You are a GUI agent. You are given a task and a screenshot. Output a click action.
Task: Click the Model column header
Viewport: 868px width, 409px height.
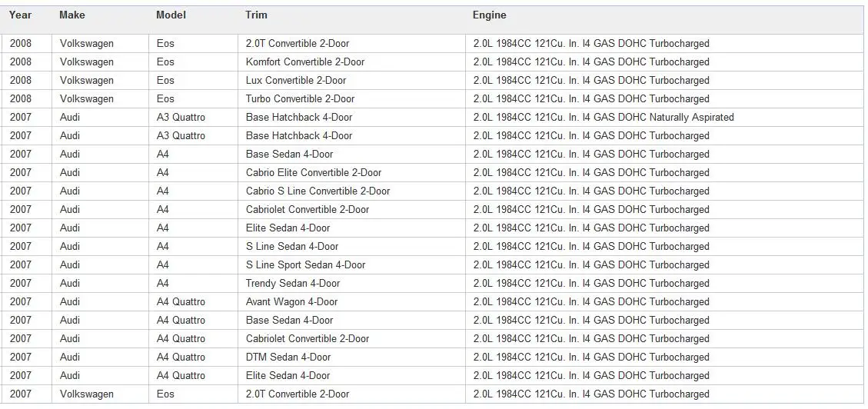pos(171,15)
